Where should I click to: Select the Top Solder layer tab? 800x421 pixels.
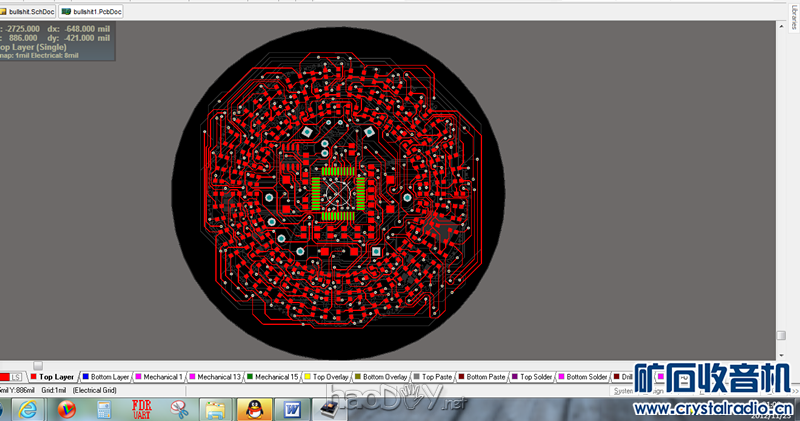point(535,377)
